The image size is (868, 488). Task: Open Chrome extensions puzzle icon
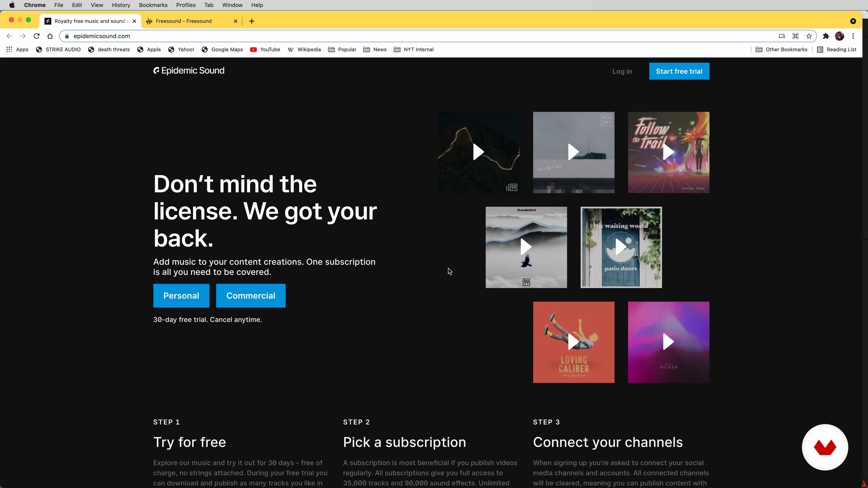[826, 36]
